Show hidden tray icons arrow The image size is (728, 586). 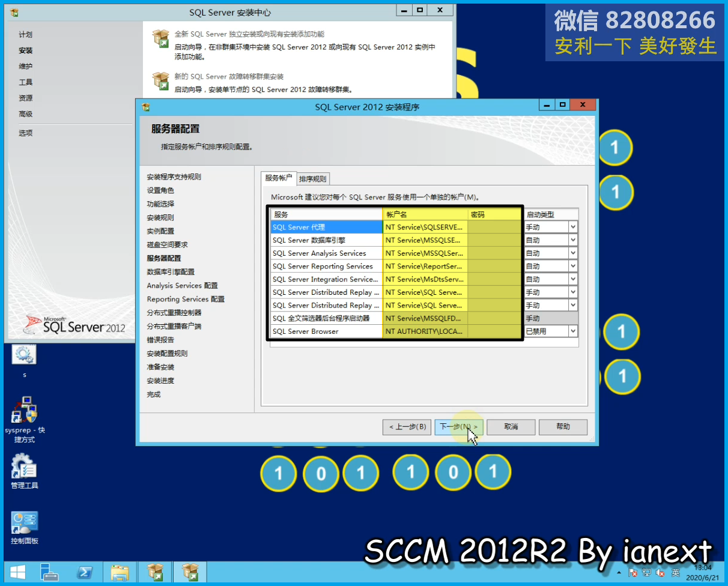(x=619, y=573)
